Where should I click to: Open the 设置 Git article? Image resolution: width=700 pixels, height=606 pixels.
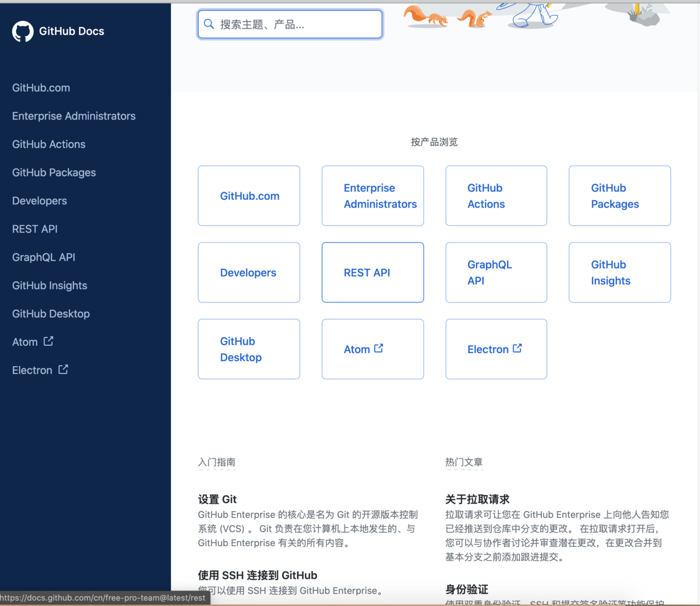pos(217,499)
